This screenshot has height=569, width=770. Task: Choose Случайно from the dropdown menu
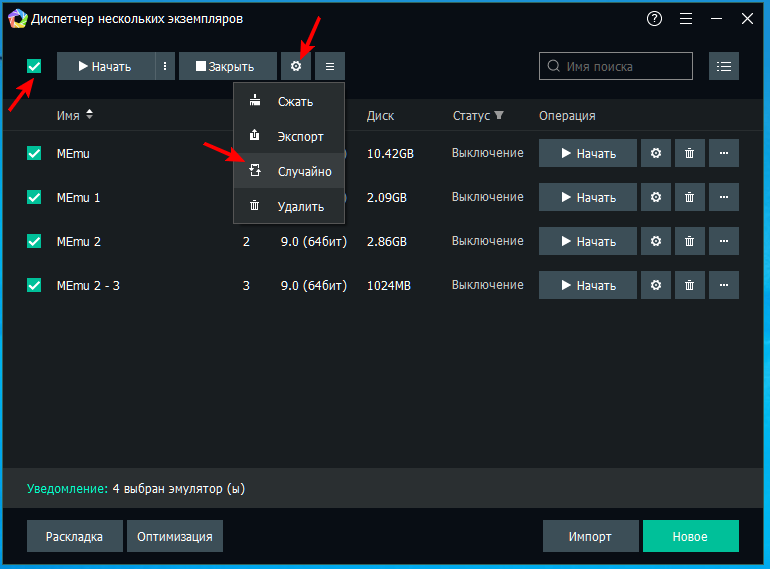coord(289,171)
